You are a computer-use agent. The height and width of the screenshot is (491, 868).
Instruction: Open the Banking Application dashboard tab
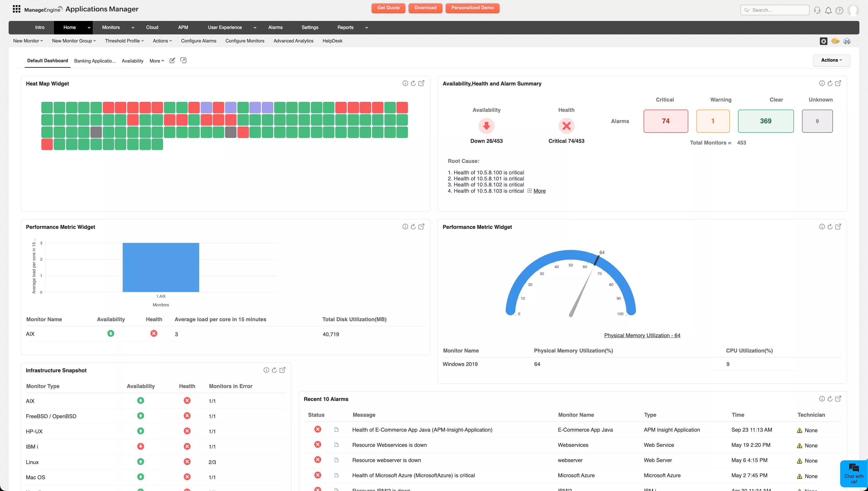point(94,61)
